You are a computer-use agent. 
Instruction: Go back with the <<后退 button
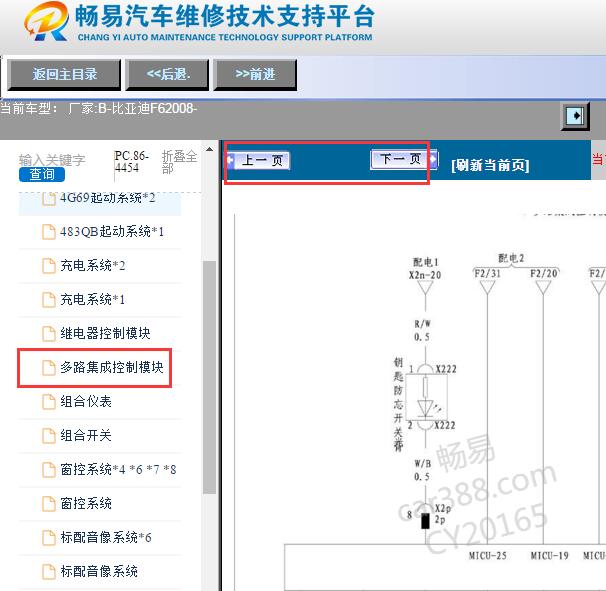pyautogui.click(x=167, y=75)
